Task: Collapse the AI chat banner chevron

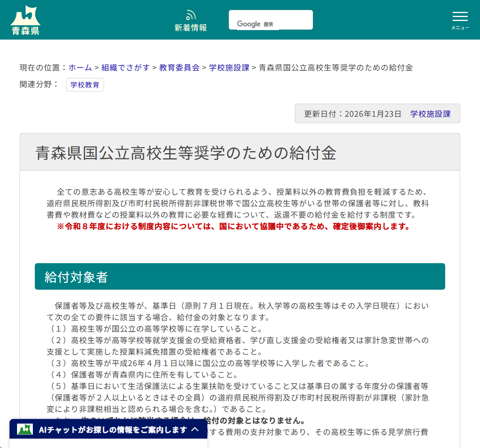Action: pos(195,429)
